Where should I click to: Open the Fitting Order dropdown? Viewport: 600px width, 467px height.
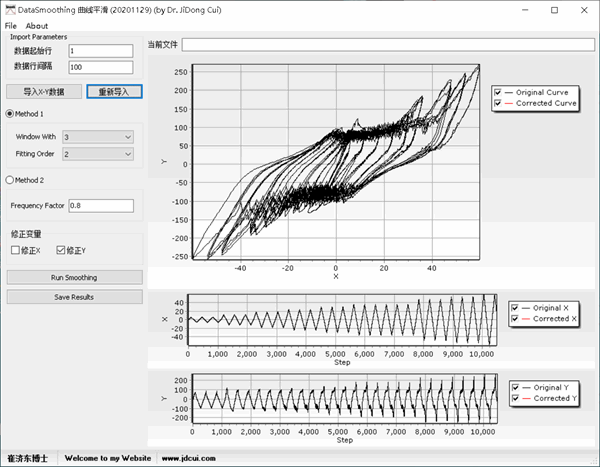pos(98,154)
